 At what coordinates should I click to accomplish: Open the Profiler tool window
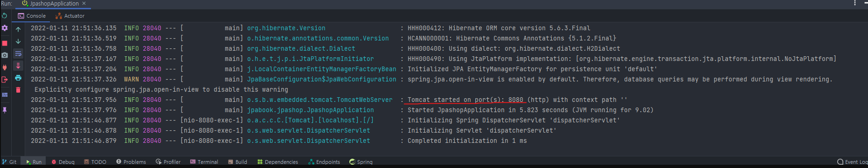click(x=168, y=162)
